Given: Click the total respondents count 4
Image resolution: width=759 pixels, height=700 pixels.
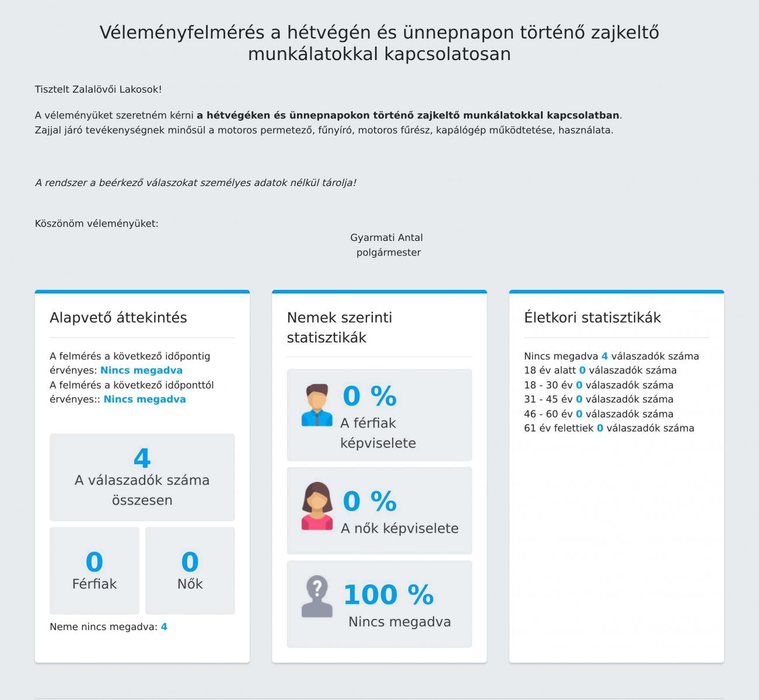Looking at the screenshot, I should point(142,458).
